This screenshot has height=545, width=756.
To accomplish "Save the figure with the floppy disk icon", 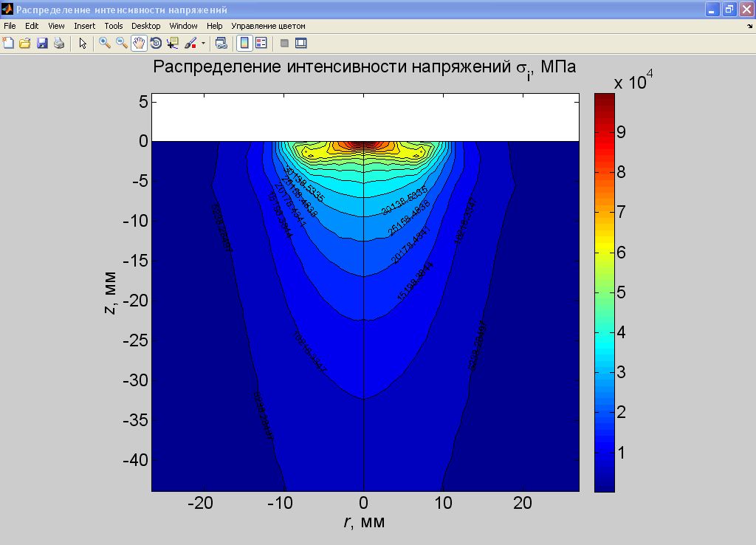I will (x=42, y=44).
